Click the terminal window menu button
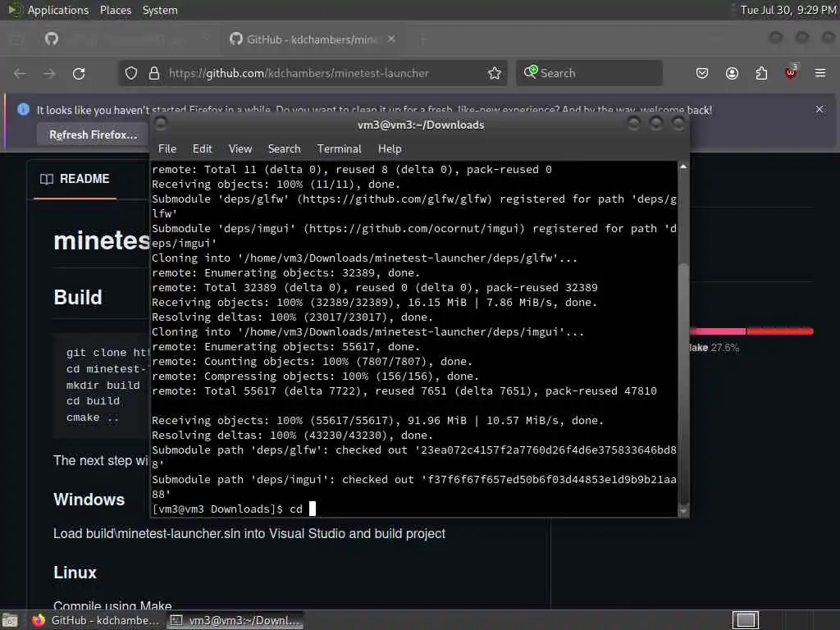Screen dimensions: 840x630 (x=161, y=124)
